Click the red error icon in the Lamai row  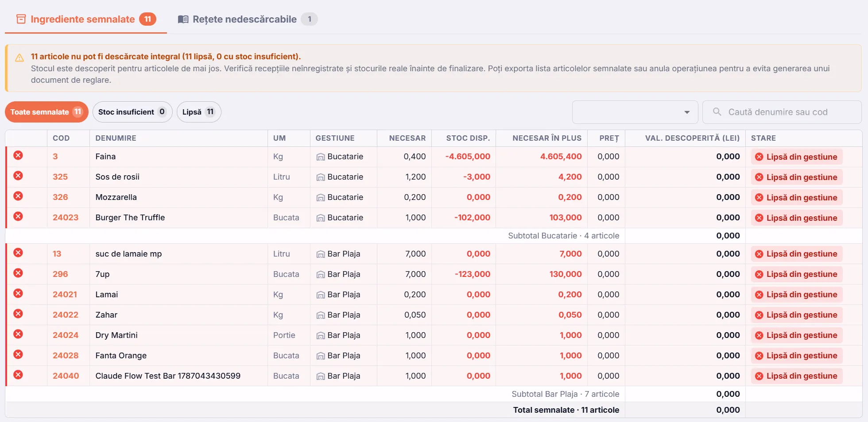tap(18, 293)
